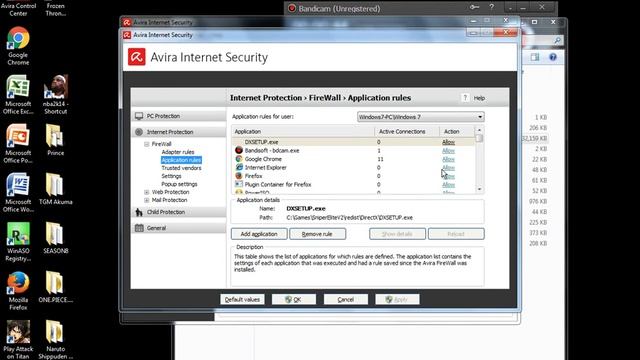The height and width of the screenshot is (360, 640).
Task: Open Google Chrome desktop shortcut
Action: [x=18, y=46]
